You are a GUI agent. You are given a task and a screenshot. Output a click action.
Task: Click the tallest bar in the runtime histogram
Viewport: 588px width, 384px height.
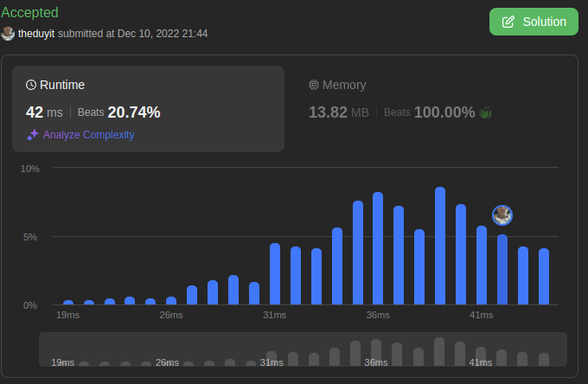tap(440, 246)
